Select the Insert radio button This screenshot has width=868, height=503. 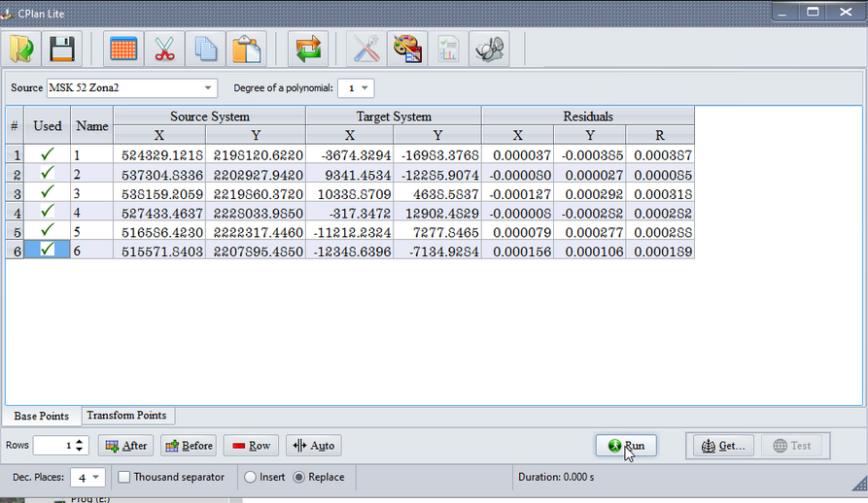[x=251, y=477]
